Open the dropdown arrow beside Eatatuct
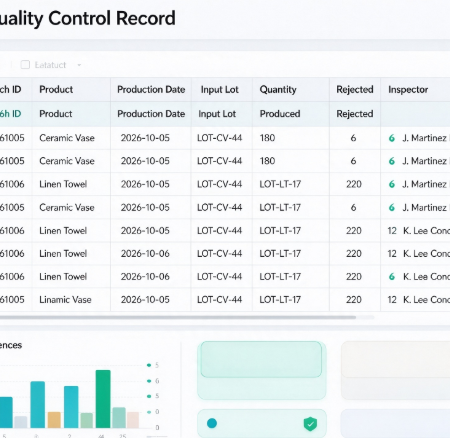Image resolution: width=450 pixels, height=438 pixels. [79, 65]
